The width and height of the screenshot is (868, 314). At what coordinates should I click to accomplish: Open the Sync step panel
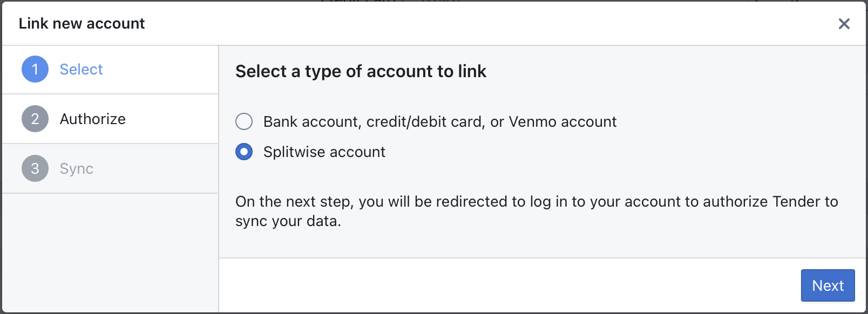click(x=76, y=168)
